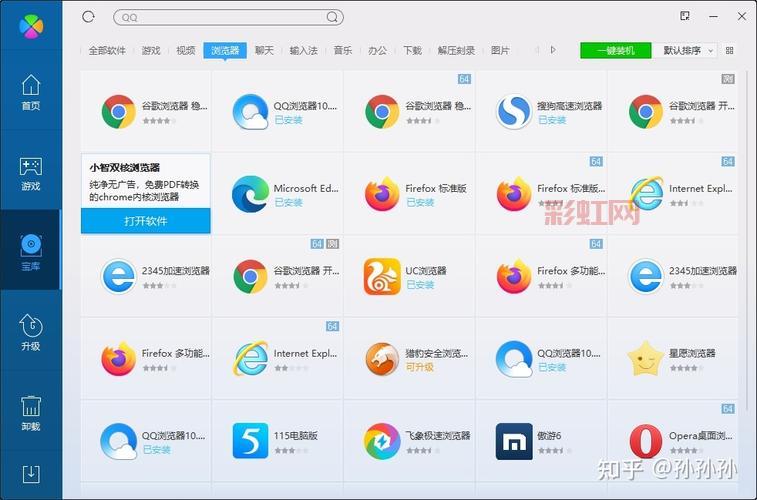Image resolution: width=757 pixels, height=500 pixels.
Task: Click 可升级 link under 猎豹安全浏览器
Action: click(x=419, y=367)
